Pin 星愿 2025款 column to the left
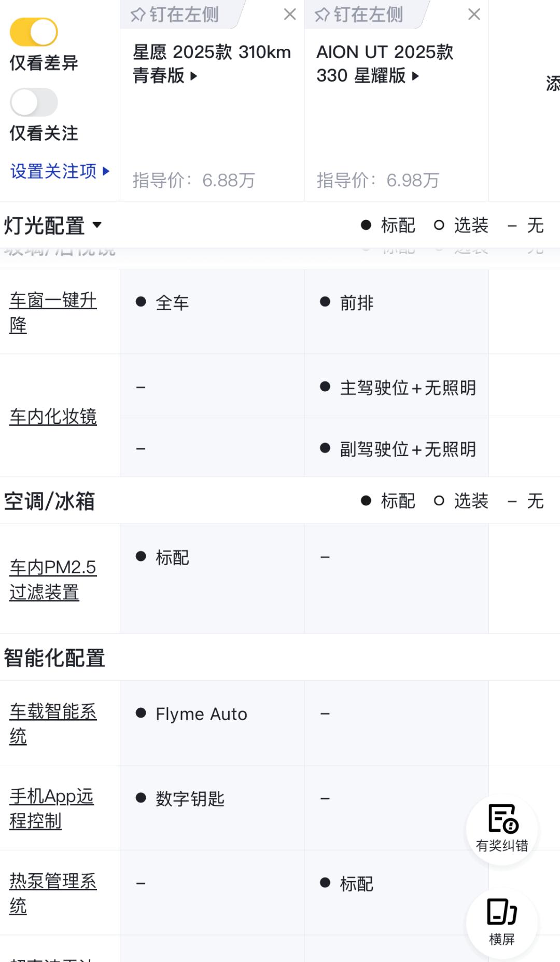This screenshot has width=560, height=962. click(x=175, y=15)
